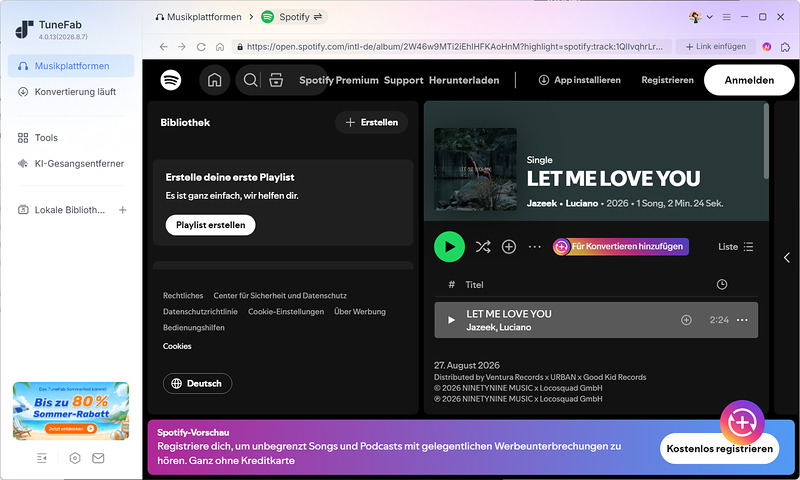The image size is (800, 480).
Task: Open Lokale Bibliothek entry
Action: tap(61, 210)
